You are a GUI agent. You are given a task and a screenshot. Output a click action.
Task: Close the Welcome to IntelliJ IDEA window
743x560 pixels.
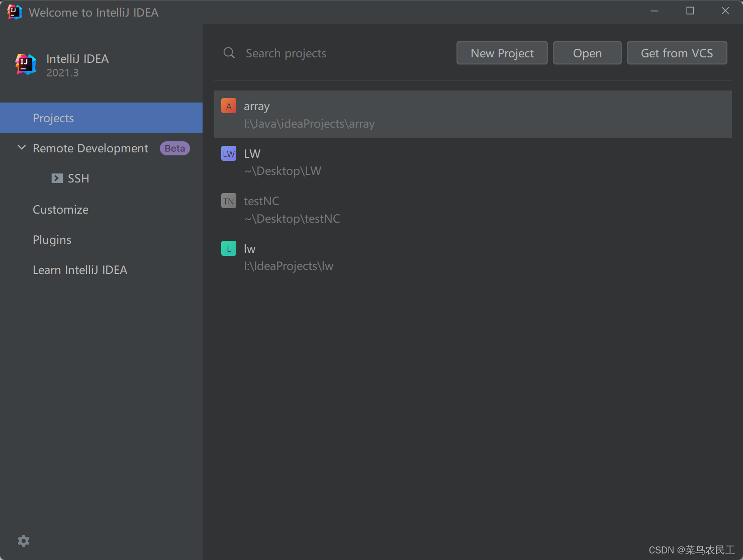click(725, 11)
